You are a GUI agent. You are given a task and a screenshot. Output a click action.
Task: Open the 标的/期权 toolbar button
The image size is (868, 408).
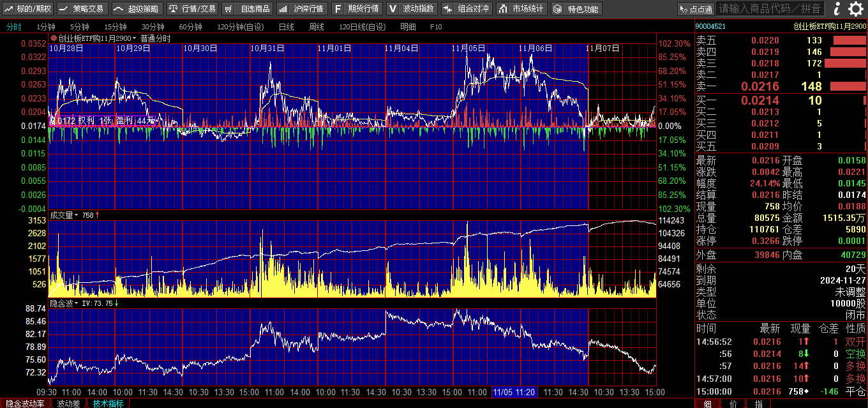click(x=28, y=9)
